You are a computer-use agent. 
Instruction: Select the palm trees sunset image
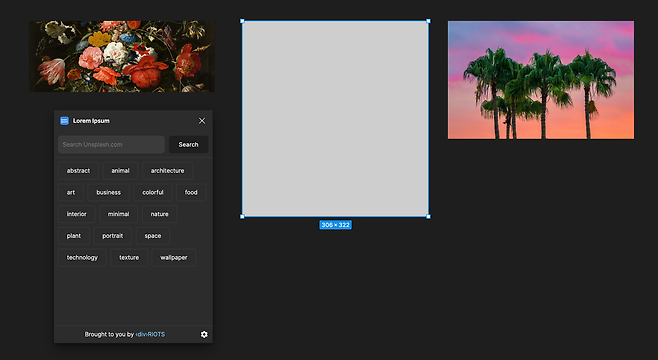[x=541, y=80]
